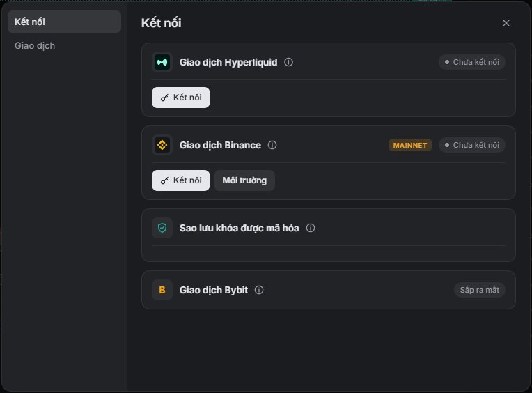Click the Sắp ra mắt badge
532x393 pixels.
point(479,290)
